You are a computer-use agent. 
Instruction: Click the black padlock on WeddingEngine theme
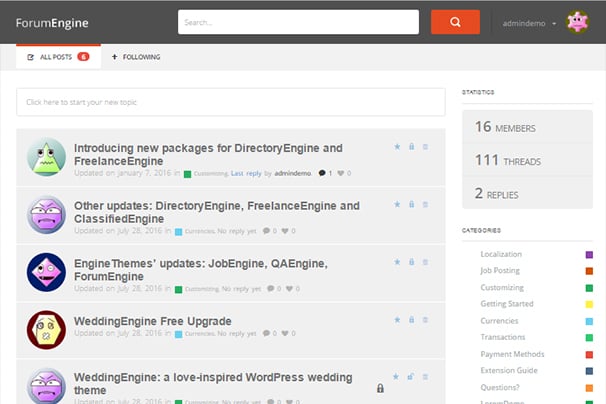[x=380, y=388]
